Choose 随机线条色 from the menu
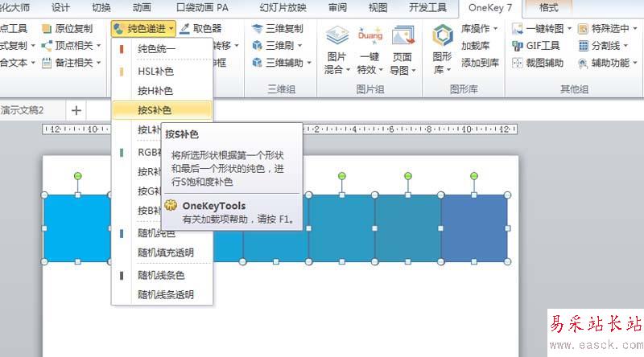644x357 pixels. pyautogui.click(x=163, y=275)
